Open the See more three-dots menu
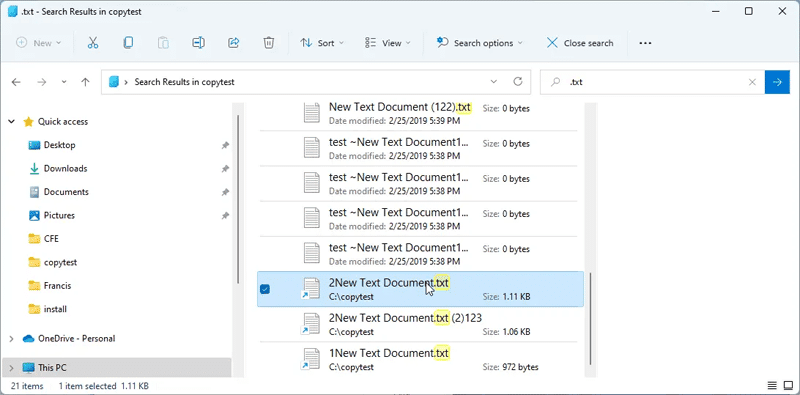800x395 pixels. click(645, 43)
